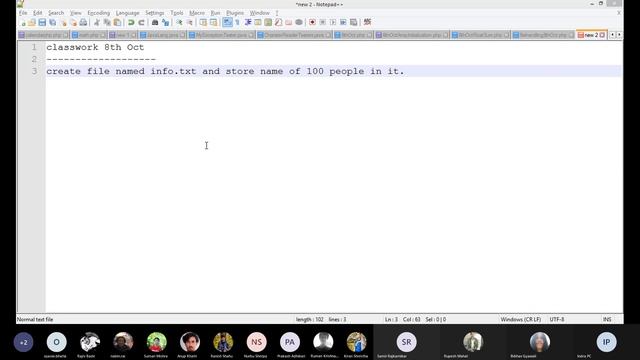Screen dimensions: 640x360
Task: Toggle the Function List panel icon
Action: (x=278, y=22)
